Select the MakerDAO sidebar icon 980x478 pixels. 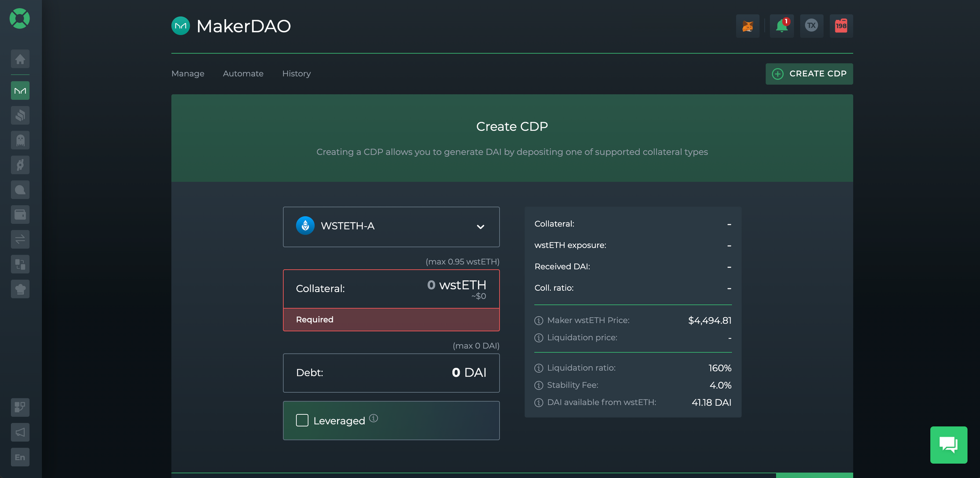(20, 91)
